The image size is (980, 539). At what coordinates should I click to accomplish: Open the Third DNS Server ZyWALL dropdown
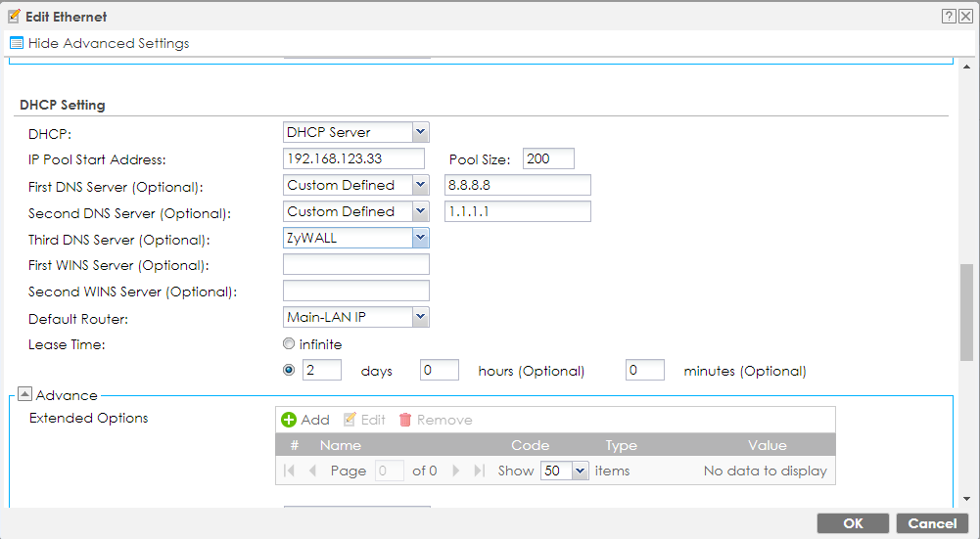[x=420, y=238]
